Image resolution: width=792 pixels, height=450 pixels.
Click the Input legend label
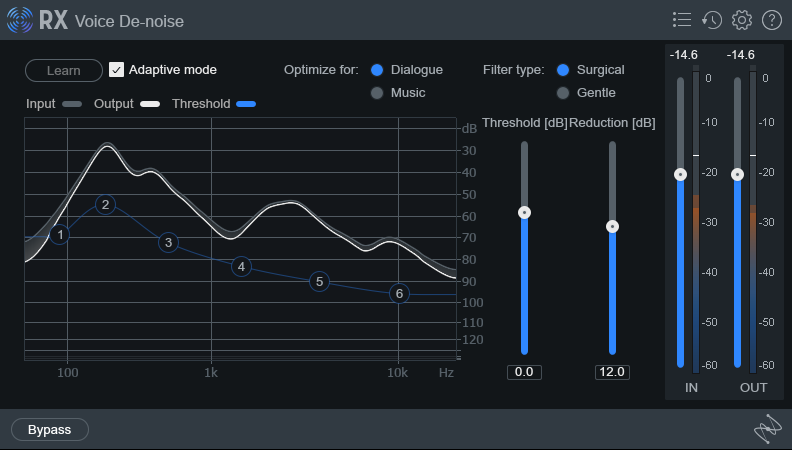point(40,104)
